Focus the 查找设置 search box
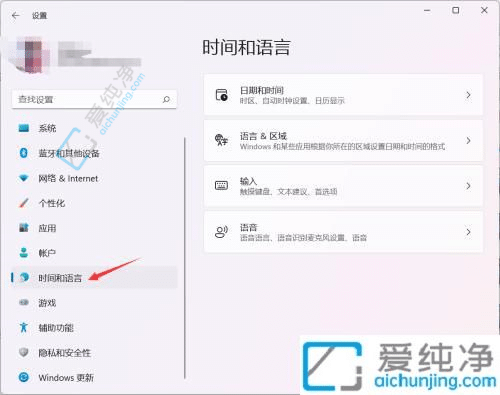The height and width of the screenshot is (395, 500). 94,99
